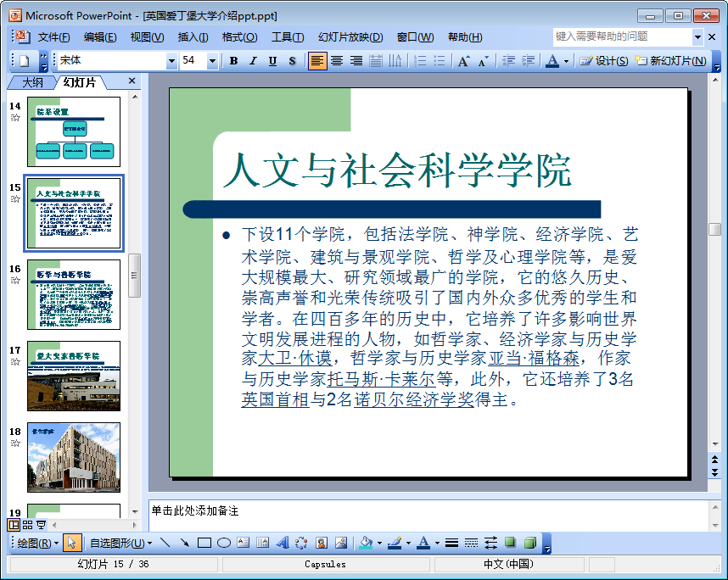Open shadow style settings
The height and width of the screenshot is (580, 728).
click(x=510, y=543)
